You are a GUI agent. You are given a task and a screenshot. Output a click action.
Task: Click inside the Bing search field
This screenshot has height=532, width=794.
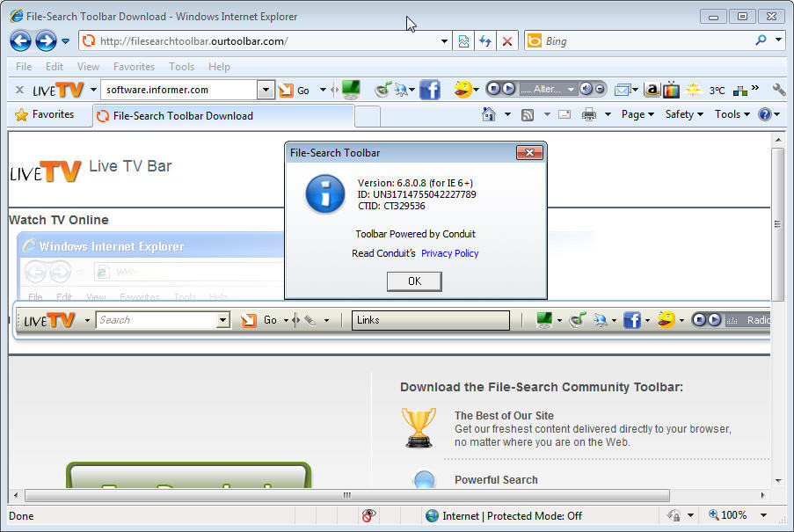[x=616, y=40]
